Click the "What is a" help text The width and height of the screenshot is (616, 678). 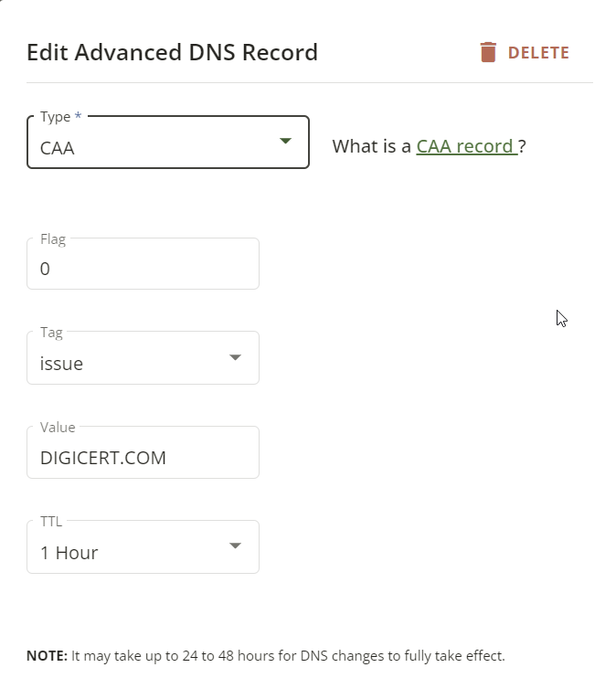pos(371,146)
